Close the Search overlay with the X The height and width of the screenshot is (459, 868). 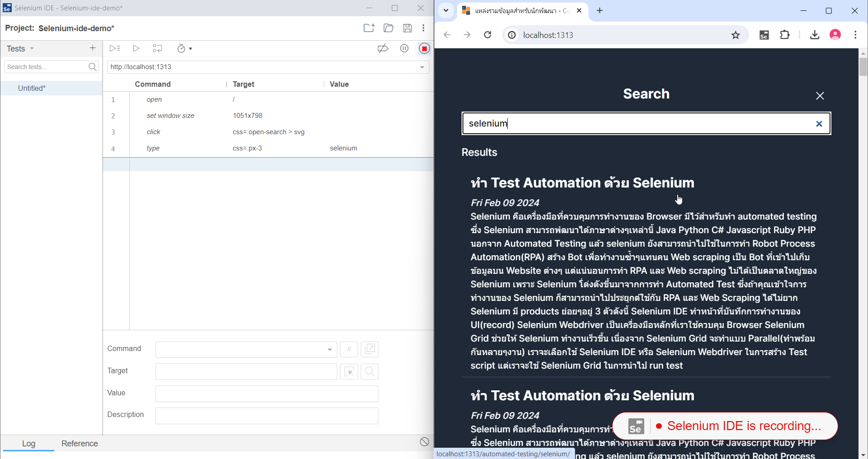point(820,96)
